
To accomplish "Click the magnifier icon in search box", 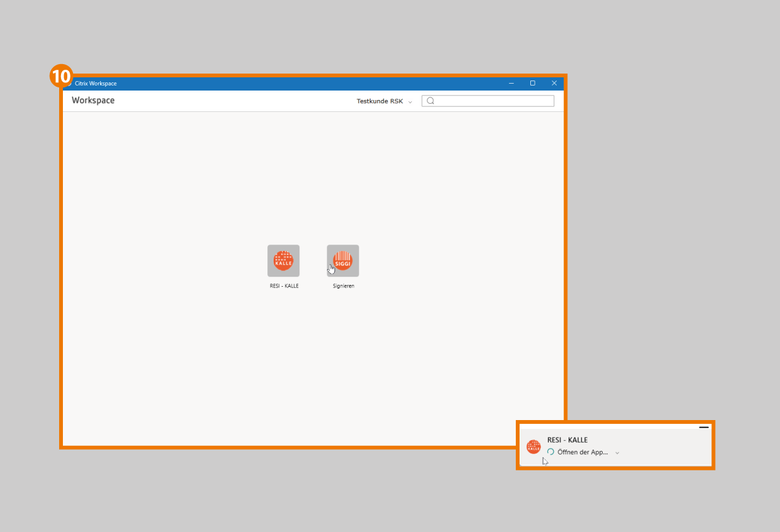I will pos(430,101).
